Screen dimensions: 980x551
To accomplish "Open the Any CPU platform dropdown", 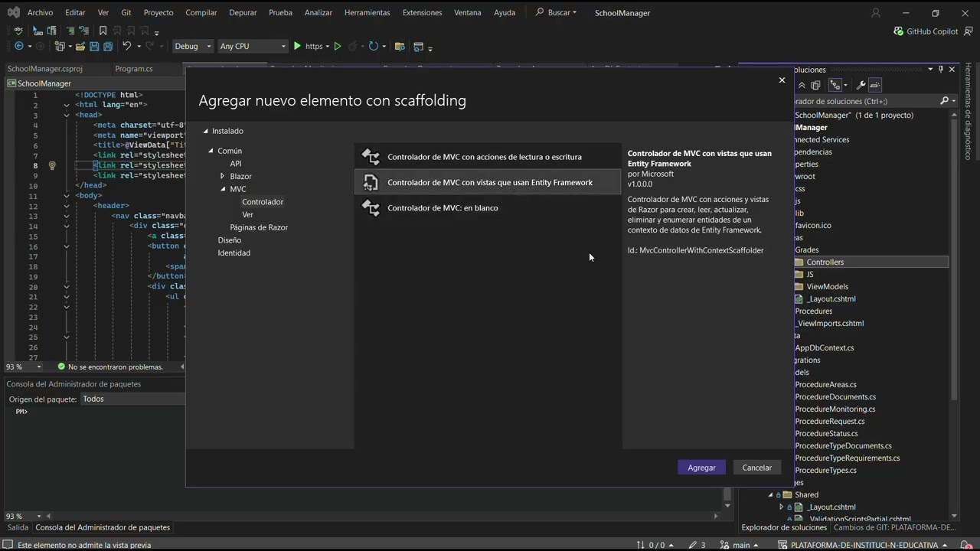I will pos(253,47).
